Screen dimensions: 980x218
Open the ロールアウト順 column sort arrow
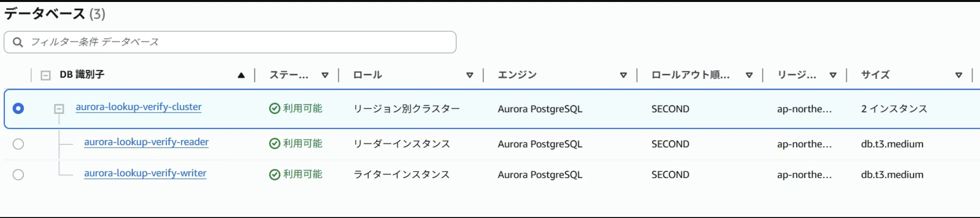click(749, 75)
